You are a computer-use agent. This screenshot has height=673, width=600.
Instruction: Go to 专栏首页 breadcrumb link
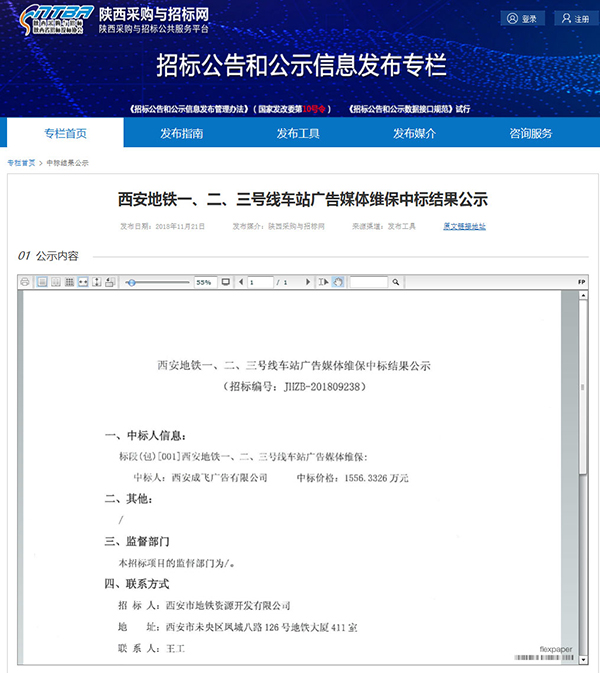point(21,163)
